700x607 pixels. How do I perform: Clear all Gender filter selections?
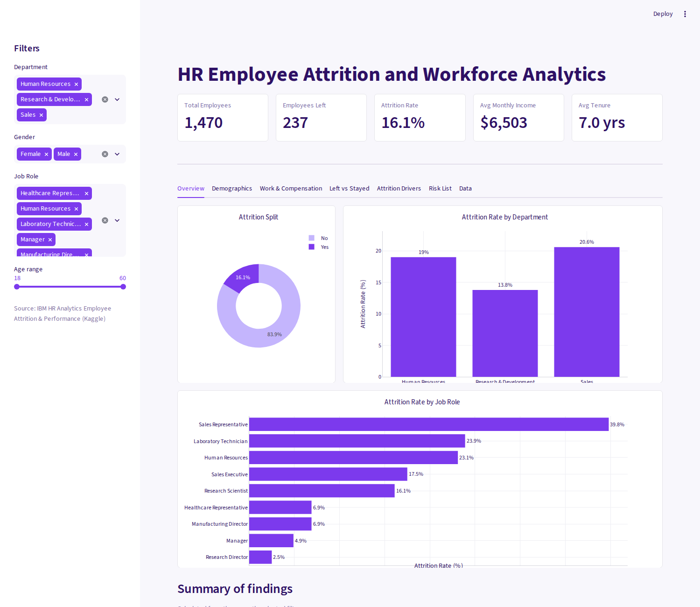105,154
